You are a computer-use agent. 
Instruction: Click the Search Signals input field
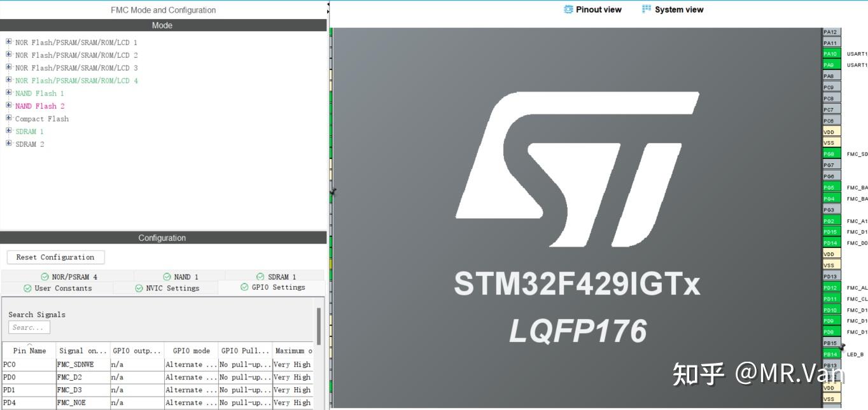pos(29,327)
